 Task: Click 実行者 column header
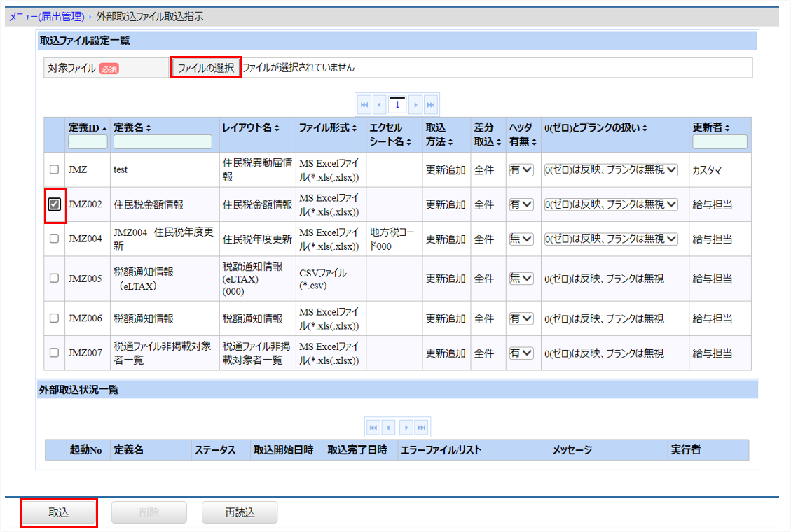point(686,450)
